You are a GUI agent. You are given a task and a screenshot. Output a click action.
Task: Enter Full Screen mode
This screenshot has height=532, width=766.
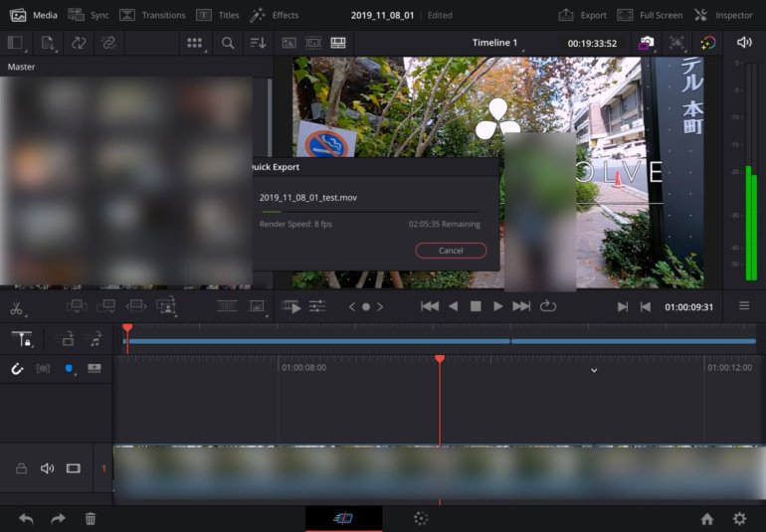tap(650, 15)
